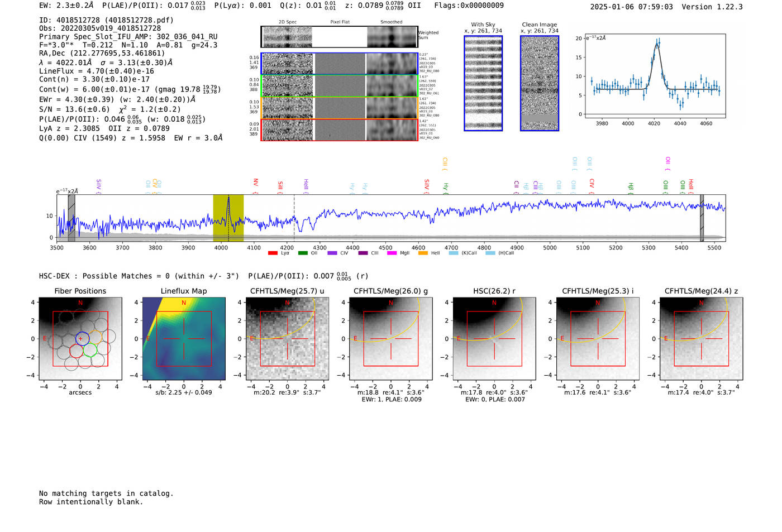Click the EW: 2.3±0.2Å header value

66,6
